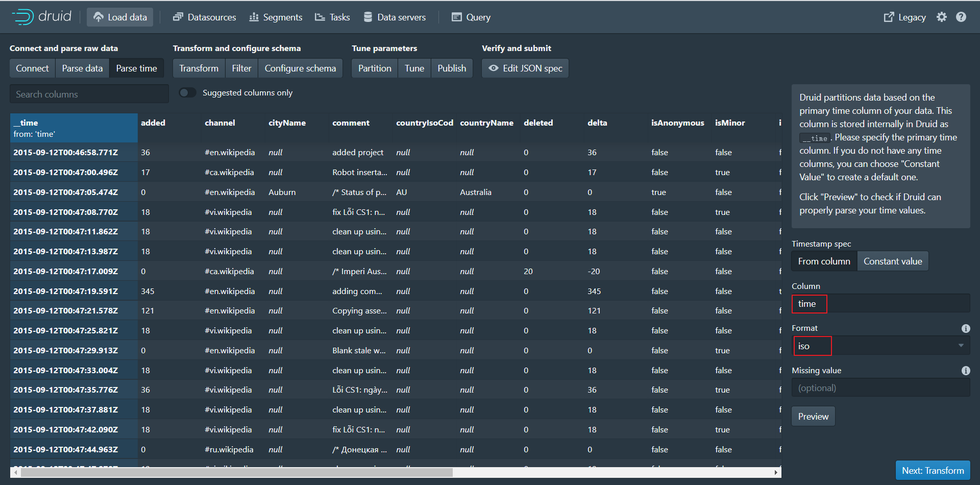Click the Legacy external link icon

889,17
